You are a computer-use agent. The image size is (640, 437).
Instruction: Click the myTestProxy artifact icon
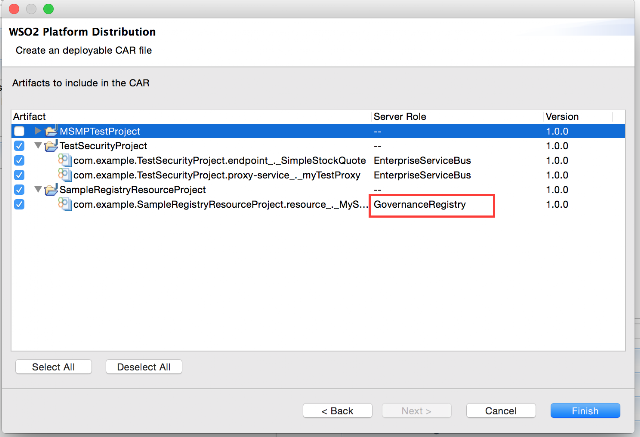click(x=64, y=175)
